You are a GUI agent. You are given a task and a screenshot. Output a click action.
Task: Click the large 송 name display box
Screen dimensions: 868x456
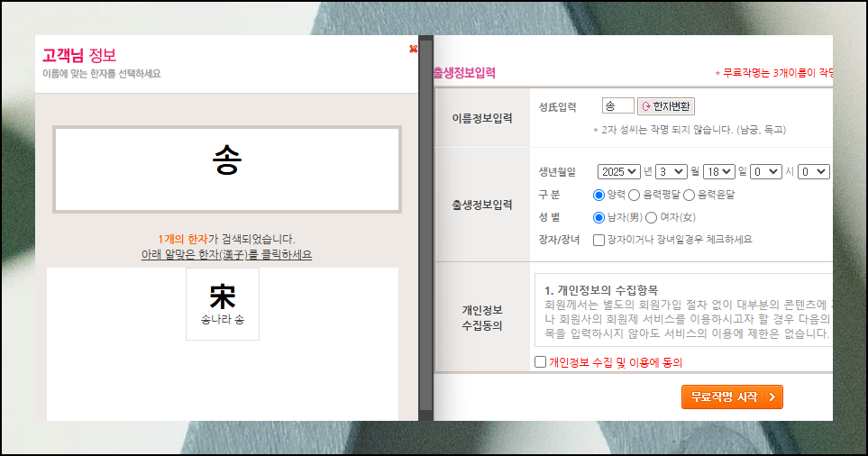pos(227,169)
